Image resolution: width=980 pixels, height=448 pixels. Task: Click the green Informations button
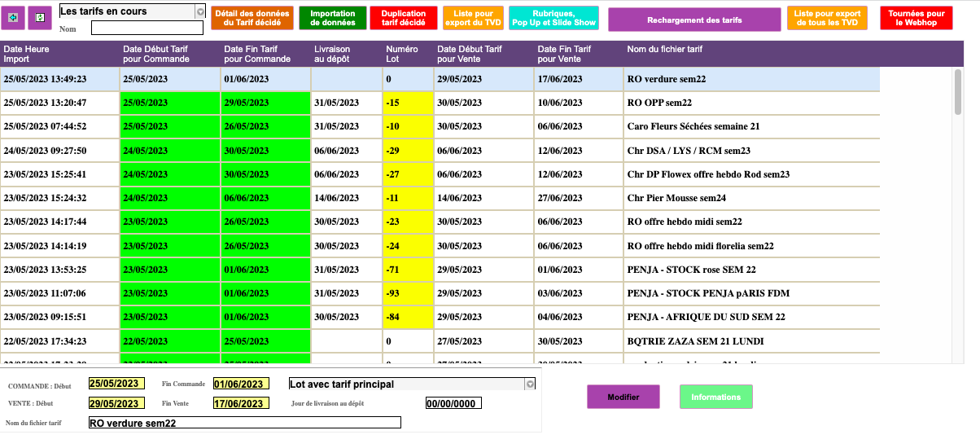pyautogui.click(x=715, y=397)
